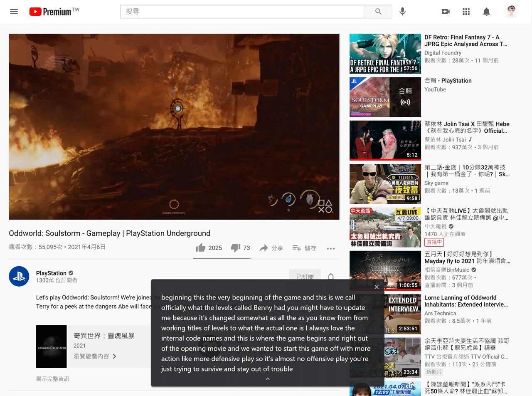Click the 1300萬 位訂閱者 subscriber count
Screen dimensions: 532x396
57,280
